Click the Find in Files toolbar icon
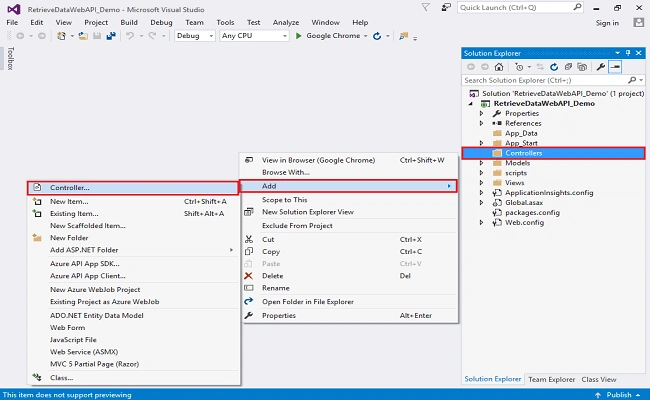Image resolution: width=650 pixels, height=400 pixels. point(403,36)
